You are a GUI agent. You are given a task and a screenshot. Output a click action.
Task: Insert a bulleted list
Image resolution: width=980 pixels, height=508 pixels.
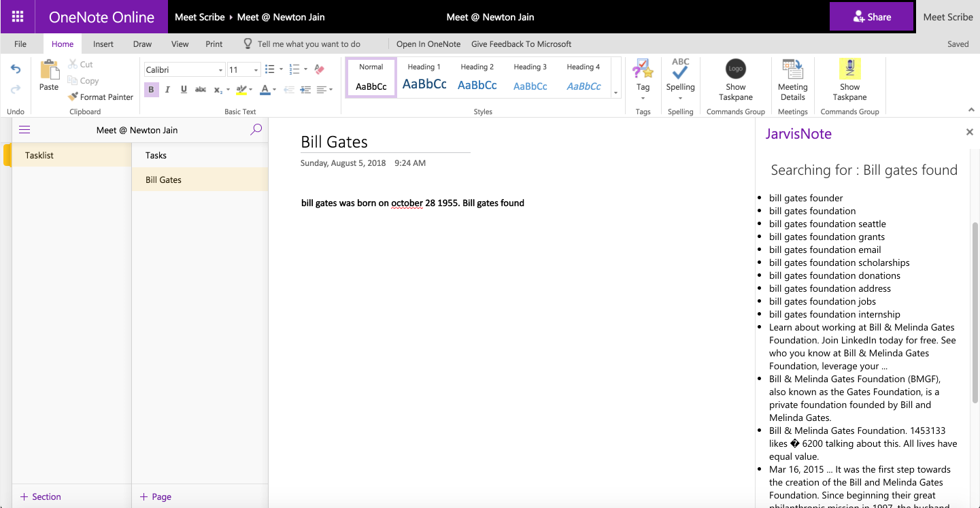point(270,69)
